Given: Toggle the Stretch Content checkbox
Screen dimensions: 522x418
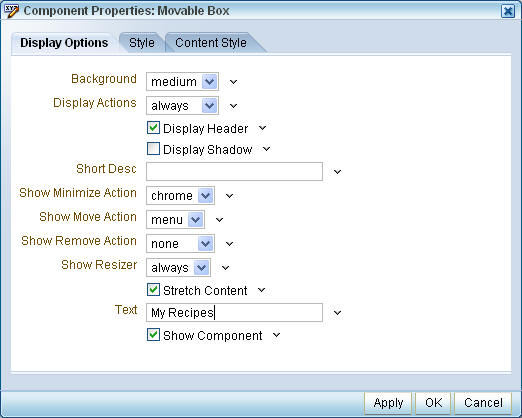Looking at the screenshot, I should (153, 290).
